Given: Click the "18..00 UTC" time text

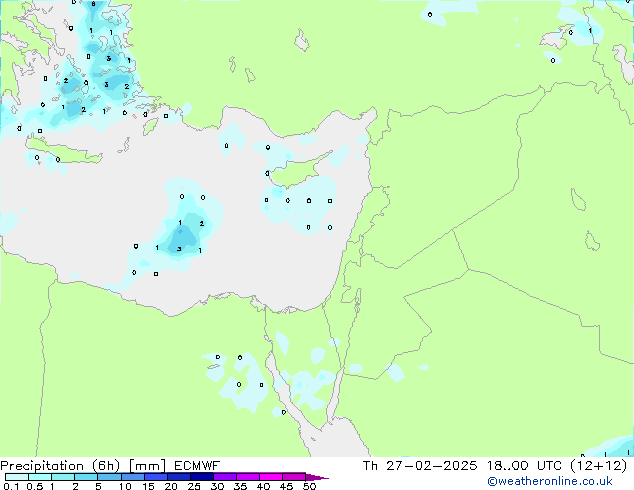Looking at the screenshot, I should (x=525, y=466).
